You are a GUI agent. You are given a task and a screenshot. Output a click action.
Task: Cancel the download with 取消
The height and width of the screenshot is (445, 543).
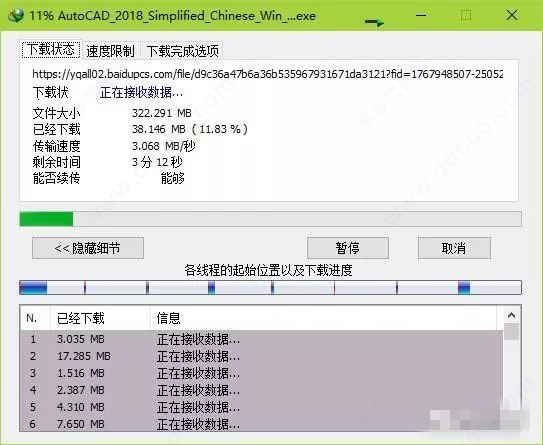pos(454,248)
